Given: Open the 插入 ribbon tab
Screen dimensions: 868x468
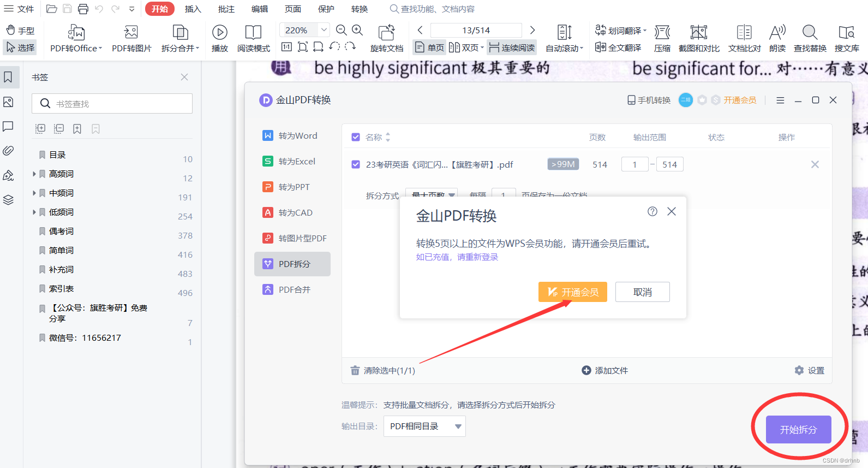Looking at the screenshot, I should (x=193, y=9).
